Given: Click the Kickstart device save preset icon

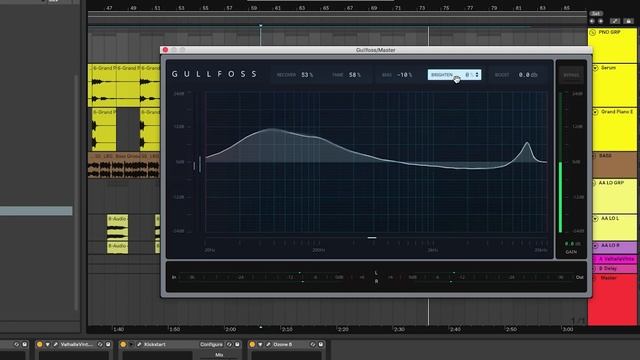Looking at the screenshot, I should click(238, 344).
